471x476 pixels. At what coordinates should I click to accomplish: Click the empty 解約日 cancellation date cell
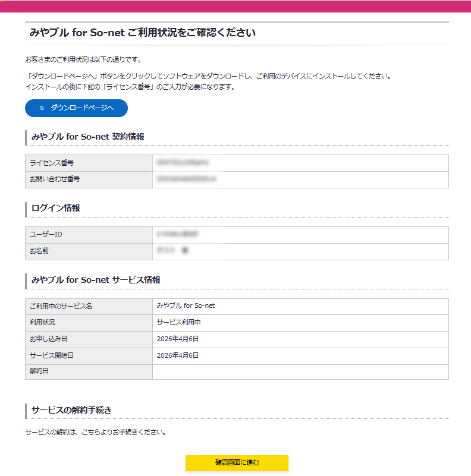[x=297, y=371]
